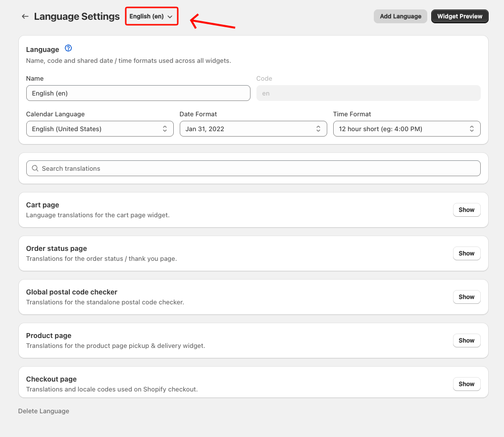This screenshot has width=504, height=437.
Task: Click the Global postal code checker heading
Action: (x=72, y=292)
